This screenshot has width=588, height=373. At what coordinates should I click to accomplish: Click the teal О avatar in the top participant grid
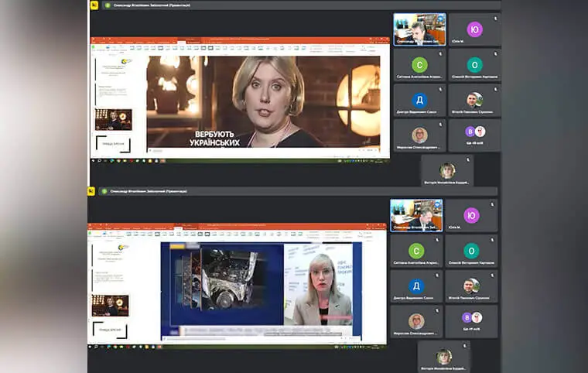tap(474, 65)
